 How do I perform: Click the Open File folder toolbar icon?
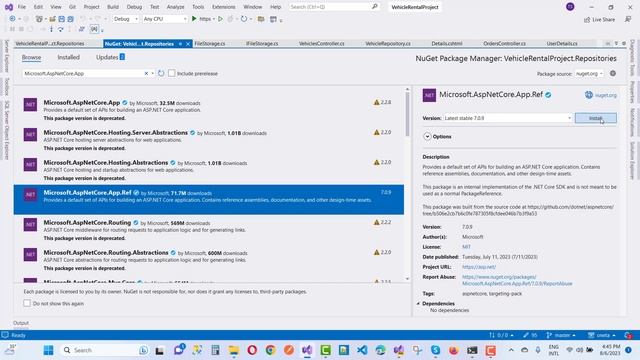pos(52,19)
